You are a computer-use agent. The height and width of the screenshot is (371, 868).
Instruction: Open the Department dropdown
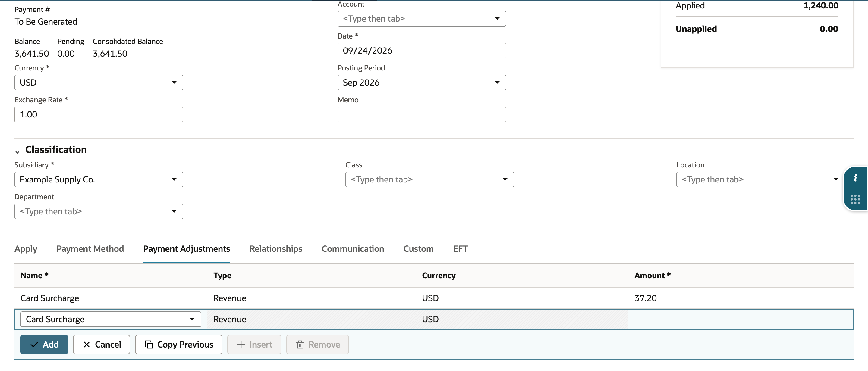tap(99, 211)
